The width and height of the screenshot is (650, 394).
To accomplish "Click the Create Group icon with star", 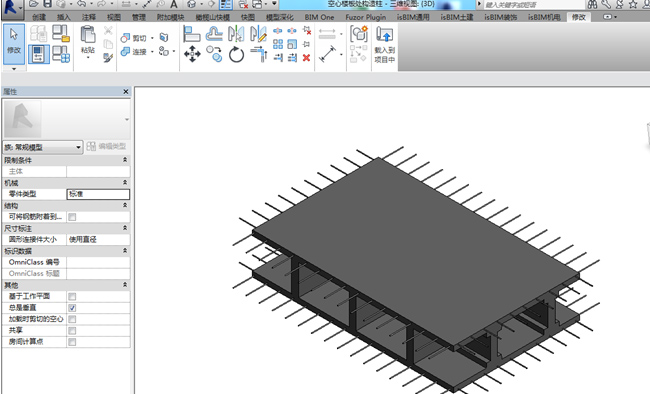I will pos(359,34).
